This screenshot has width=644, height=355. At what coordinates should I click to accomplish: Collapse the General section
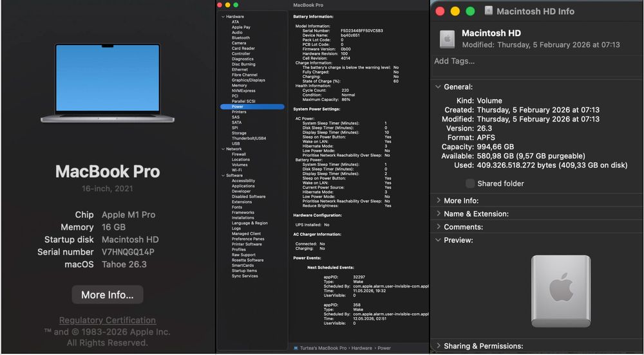(438, 86)
